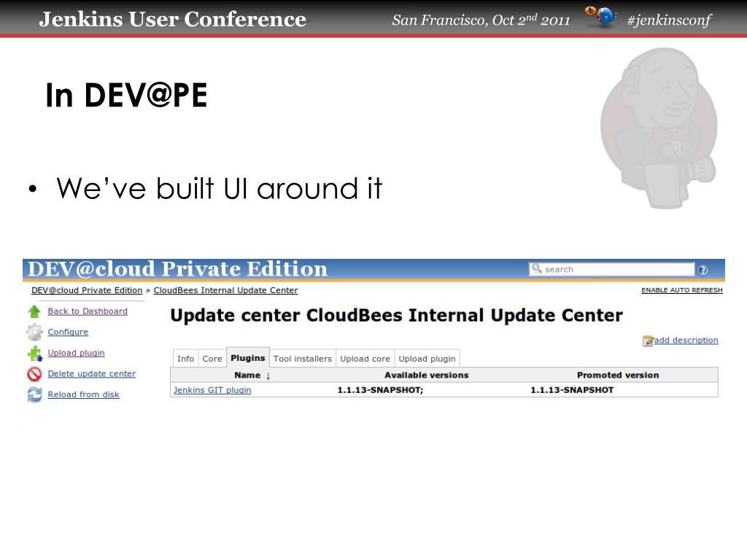Screen dimensions: 747x560
Task: Click the Jenkins bird logo in header
Action: click(x=601, y=16)
